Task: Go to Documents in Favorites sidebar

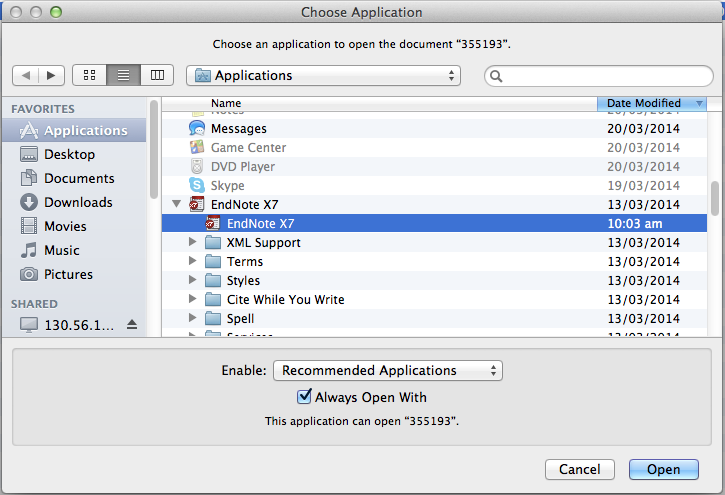Action: pos(79,178)
